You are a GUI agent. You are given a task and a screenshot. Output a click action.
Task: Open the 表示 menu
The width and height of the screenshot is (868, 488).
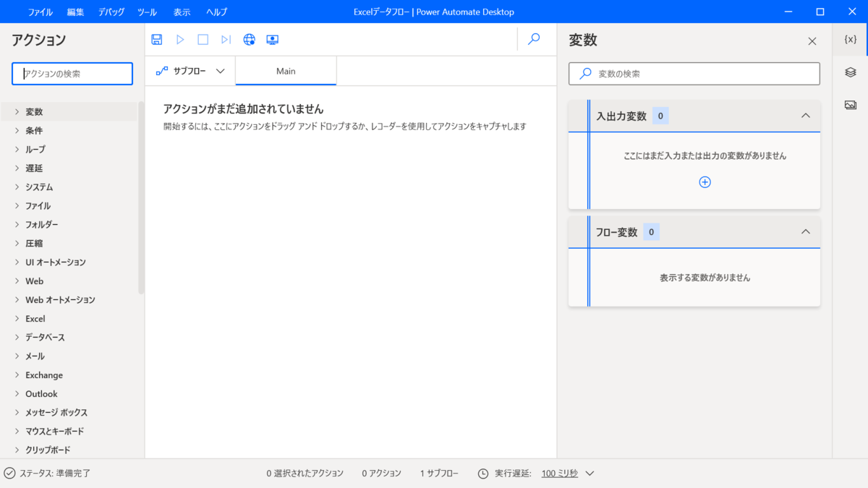tap(182, 12)
